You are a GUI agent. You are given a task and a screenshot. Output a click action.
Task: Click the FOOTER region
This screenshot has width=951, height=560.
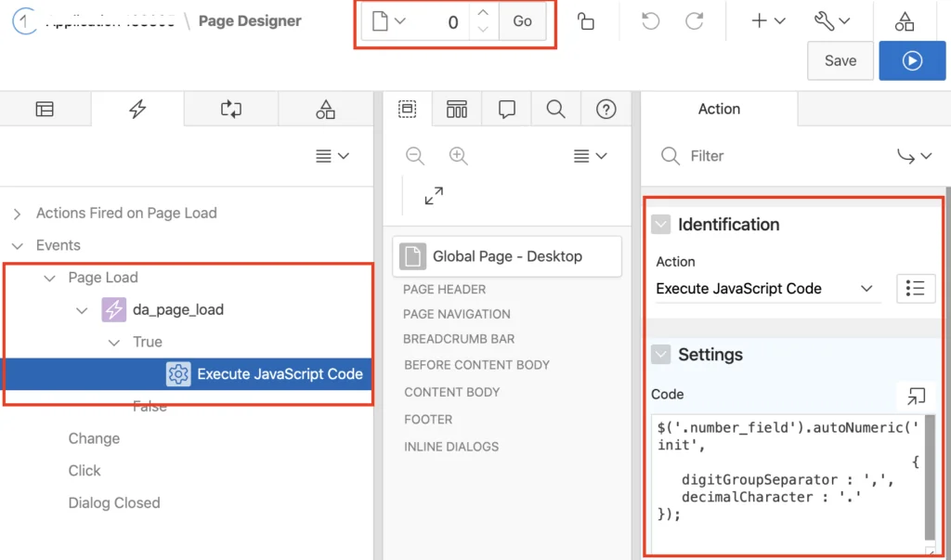click(x=428, y=420)
